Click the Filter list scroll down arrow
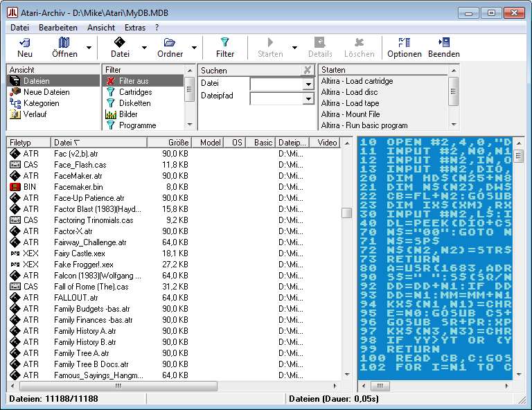The width and height of the screenshot is (532, 410). [190, 125]
